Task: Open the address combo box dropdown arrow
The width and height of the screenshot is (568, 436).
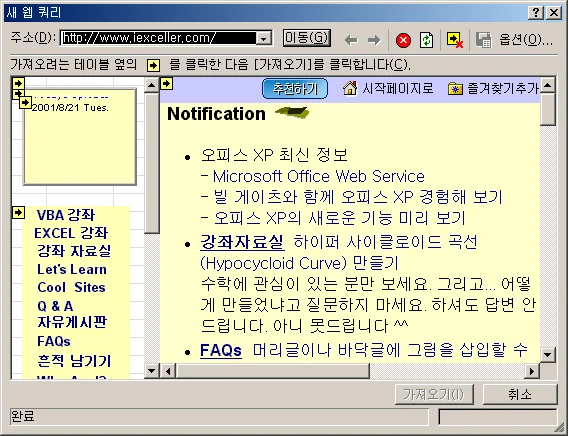Action: click(264, 38)
